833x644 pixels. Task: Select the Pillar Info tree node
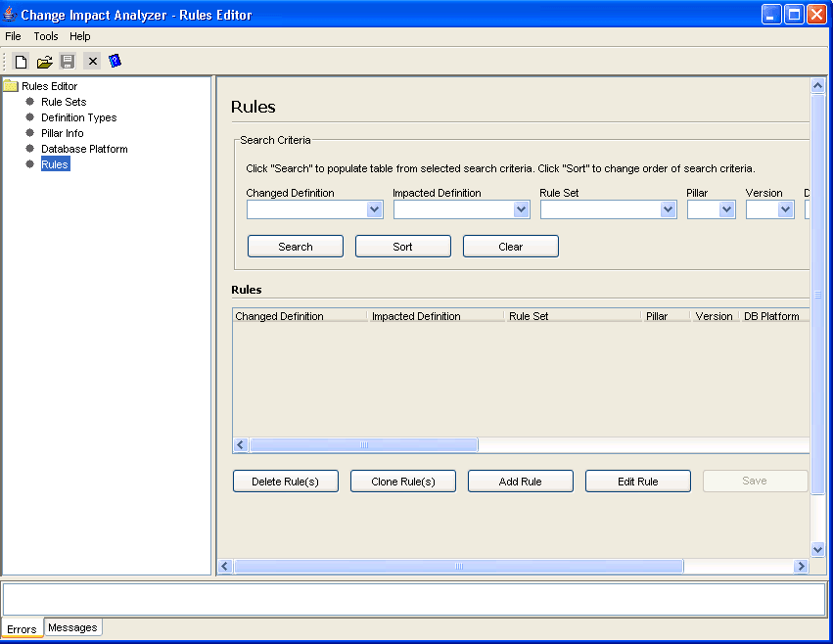tap(62, 133)
